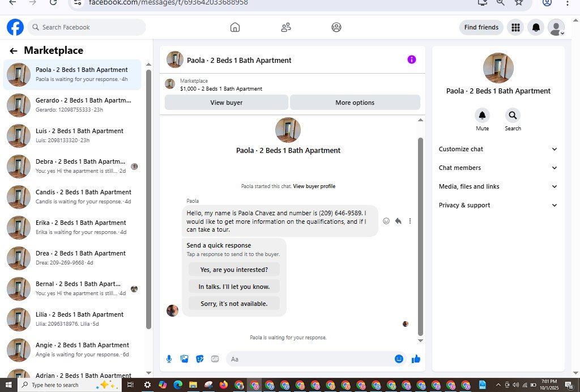Click the Search Facebook field

coord(87,27)
